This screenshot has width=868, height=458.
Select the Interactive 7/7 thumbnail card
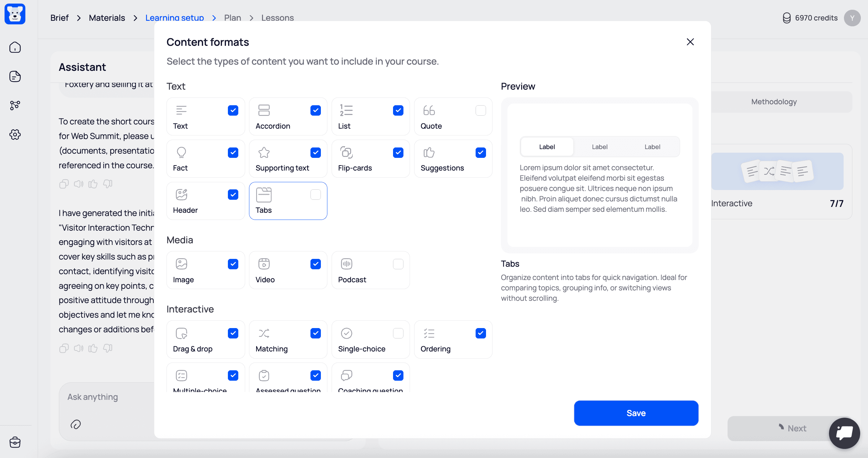click(x=777, y=171)
